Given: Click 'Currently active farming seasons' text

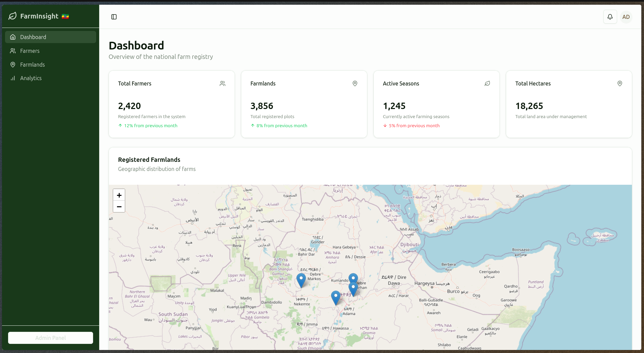Looking at the screenshot, I should (x=416, y=116).
